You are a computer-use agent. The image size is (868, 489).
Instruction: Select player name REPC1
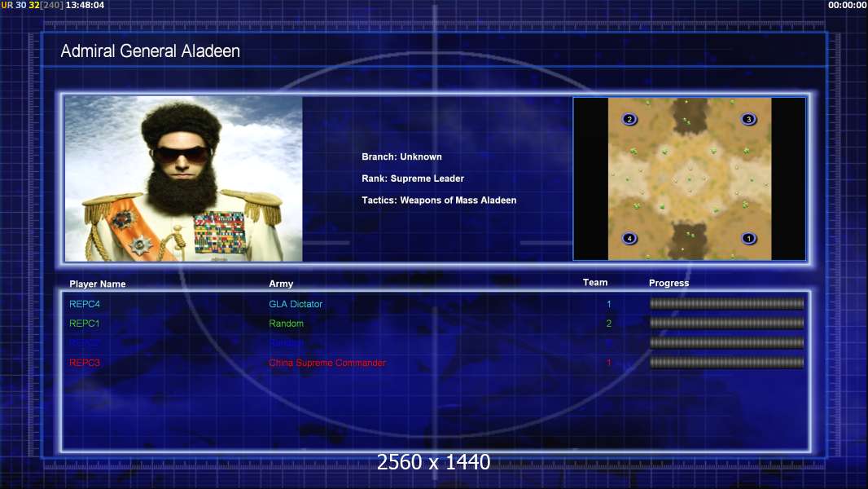84,324
